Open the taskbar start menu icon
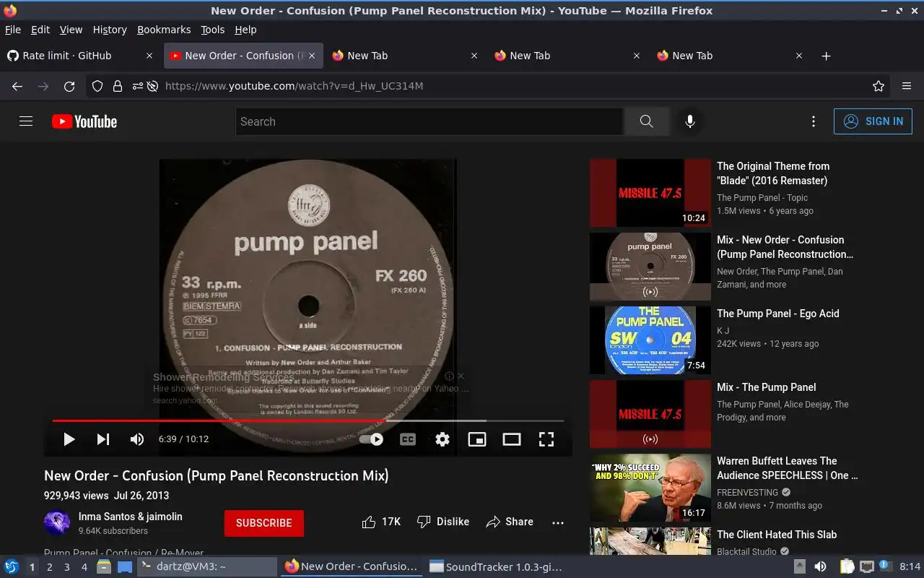 12,567
